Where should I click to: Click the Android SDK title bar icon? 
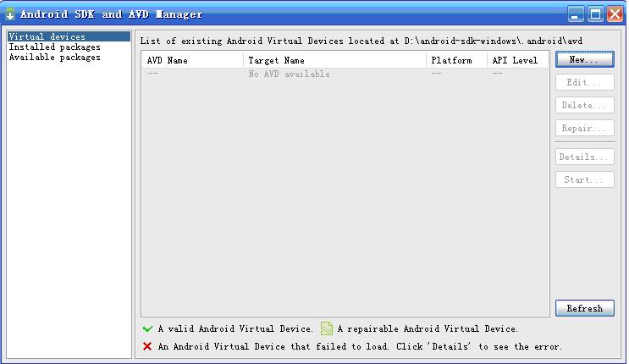10,14
